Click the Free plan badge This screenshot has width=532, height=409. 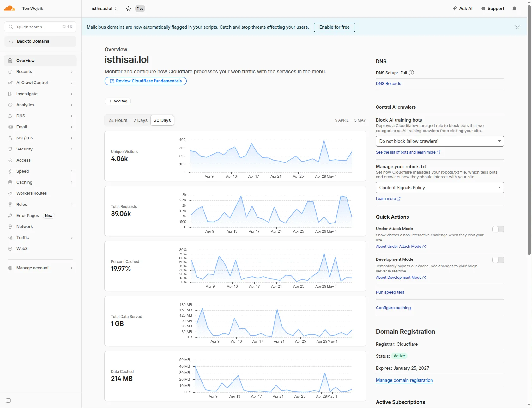coord(140,9)
